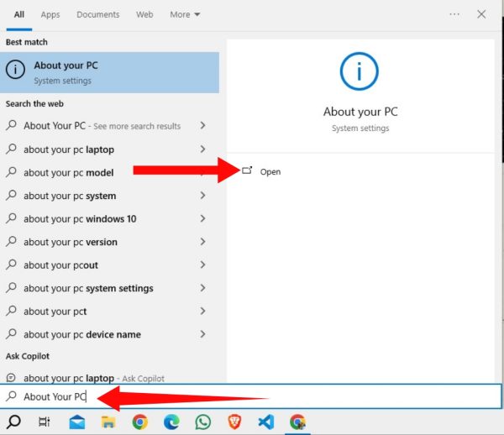Select suggestion 'about your pc windows 10'

[80, 219]
